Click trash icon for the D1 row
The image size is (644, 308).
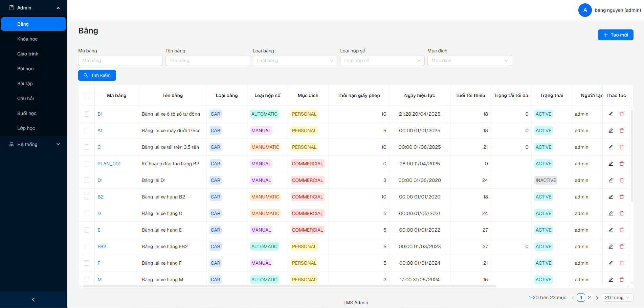pyautogui.click(x=622, y=180)
